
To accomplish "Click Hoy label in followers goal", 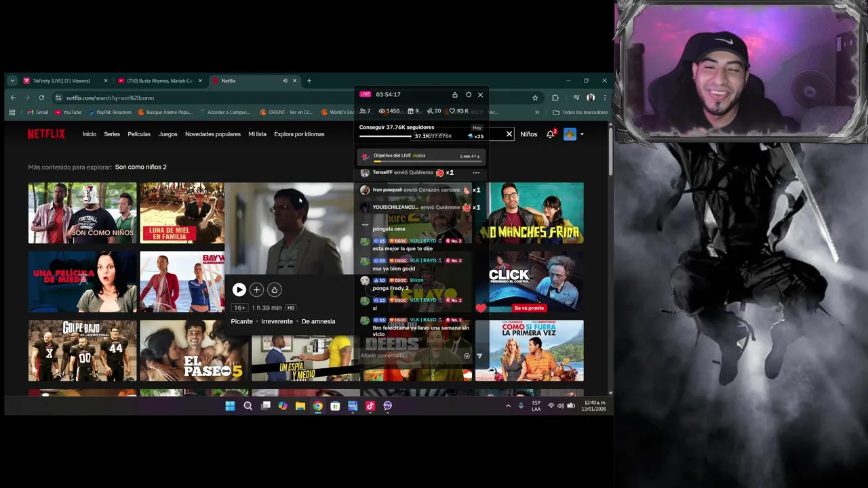I will click(477, 127).
